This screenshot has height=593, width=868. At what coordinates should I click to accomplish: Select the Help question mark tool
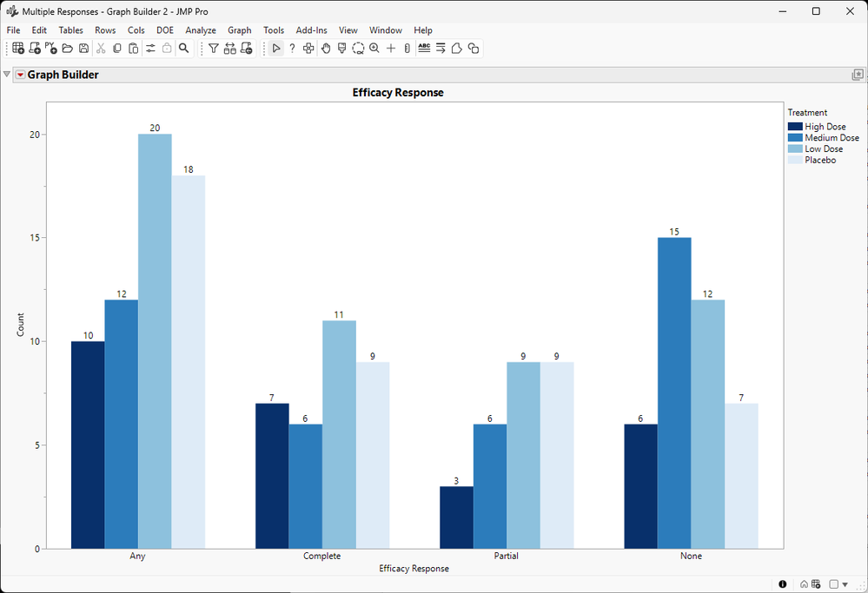(x=292, y=49)
